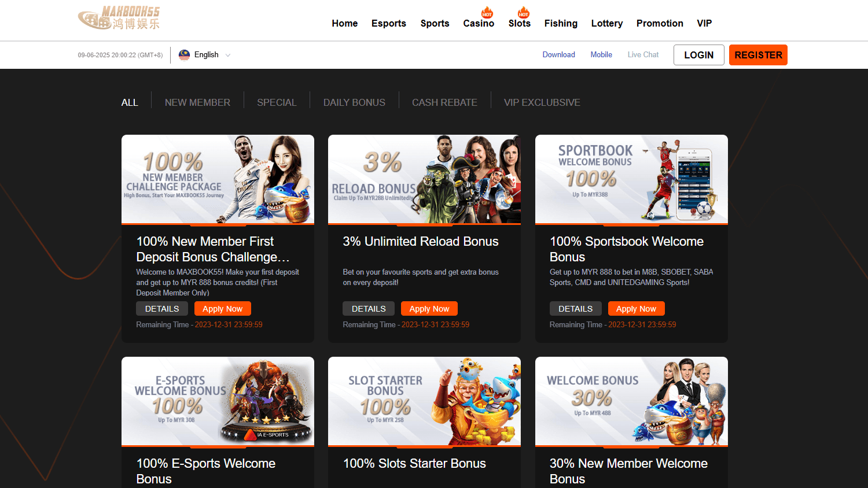
Task: Switch to the CASH REBATE tab
Action: click(x=444, y=102)
